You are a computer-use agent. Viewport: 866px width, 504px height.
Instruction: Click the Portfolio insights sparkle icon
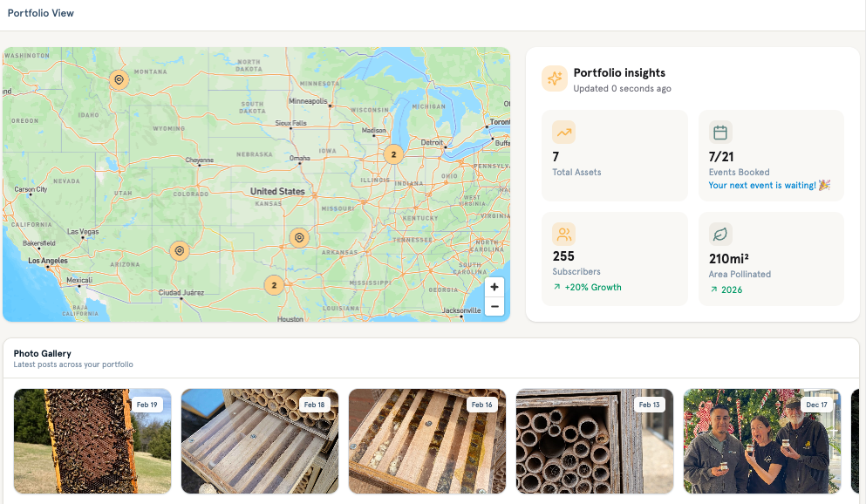[x=555, y=78]
